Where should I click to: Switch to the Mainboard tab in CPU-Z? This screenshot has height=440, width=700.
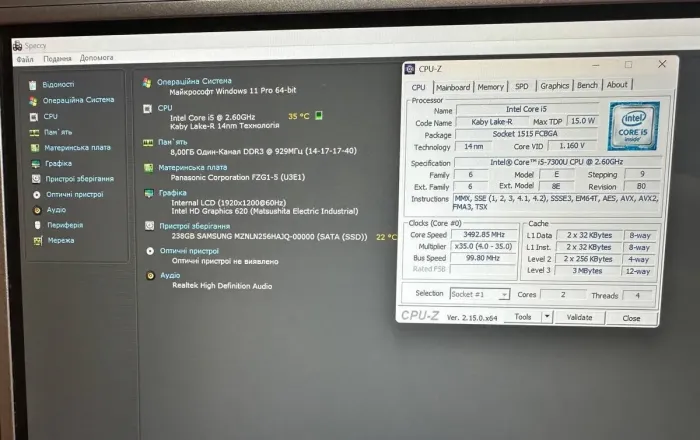click(453, 87)
